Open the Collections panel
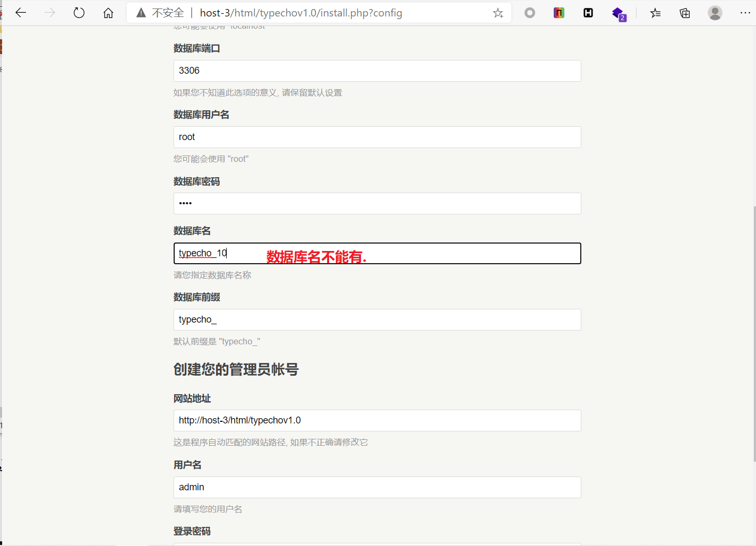 click(x=684, y=12)
